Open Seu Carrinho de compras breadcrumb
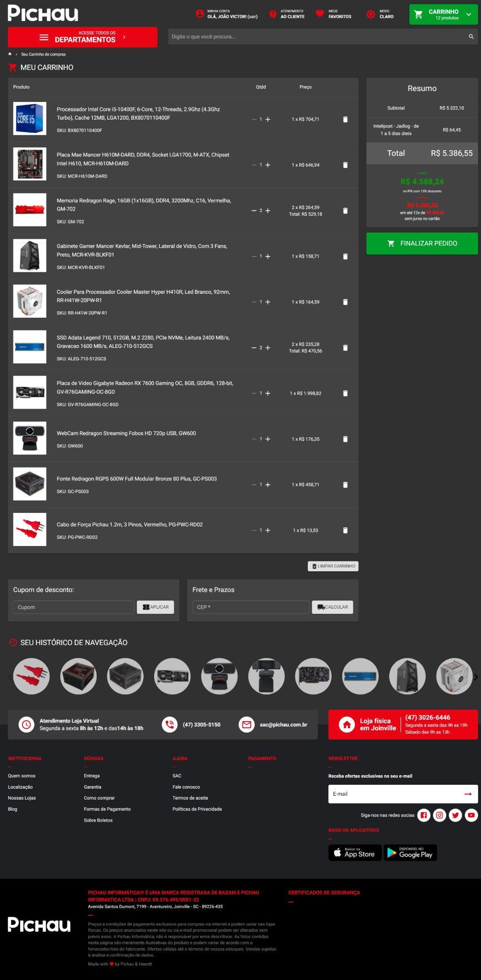Viewport: 481px width, 980px height. (43, 55)
